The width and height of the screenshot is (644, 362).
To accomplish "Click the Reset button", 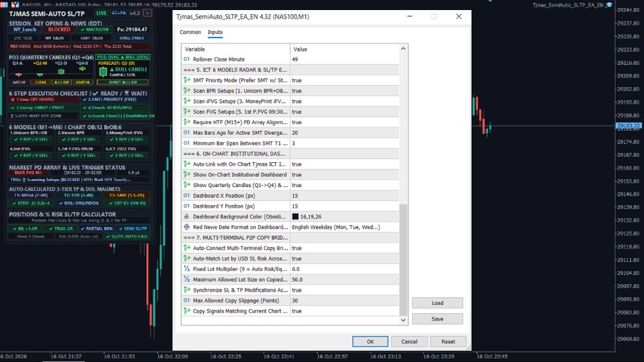I will pos(448,341).
